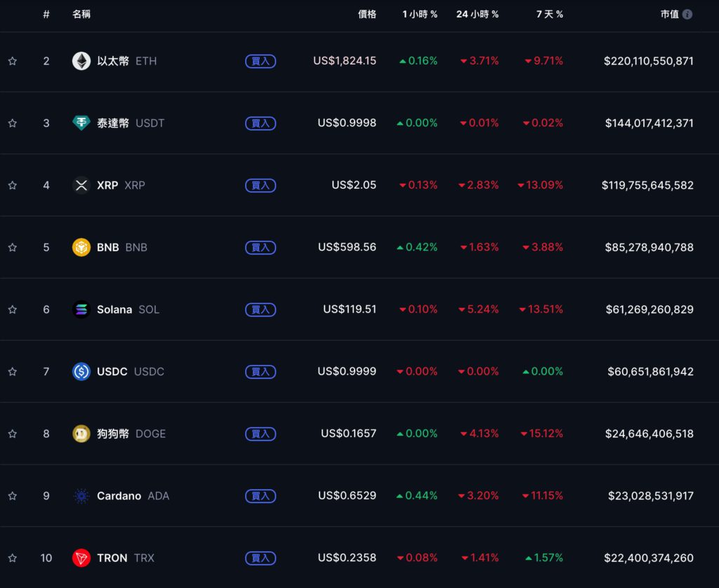Click the BNB coin logo icon
The height and width of the screenshot is (588, 719).
81,247
